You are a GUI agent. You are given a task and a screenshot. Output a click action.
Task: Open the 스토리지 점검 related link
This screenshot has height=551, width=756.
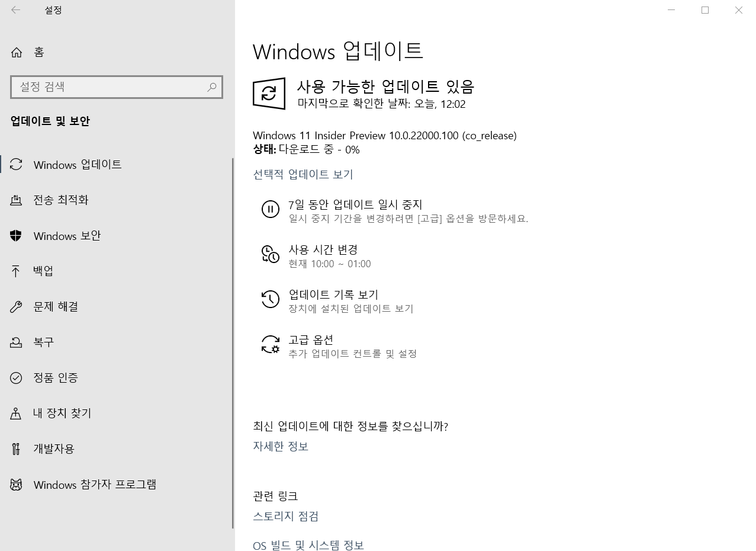(286, 516)
